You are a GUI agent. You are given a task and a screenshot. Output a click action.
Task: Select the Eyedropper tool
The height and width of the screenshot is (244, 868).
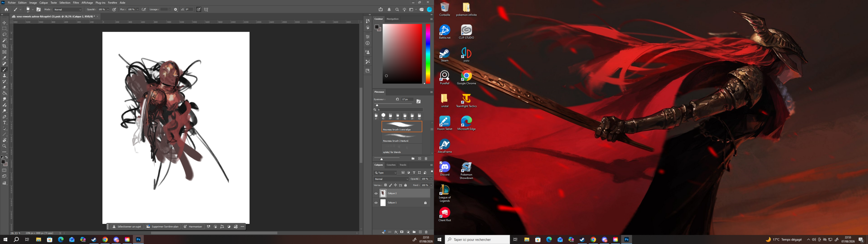click(x=5, y=58)
